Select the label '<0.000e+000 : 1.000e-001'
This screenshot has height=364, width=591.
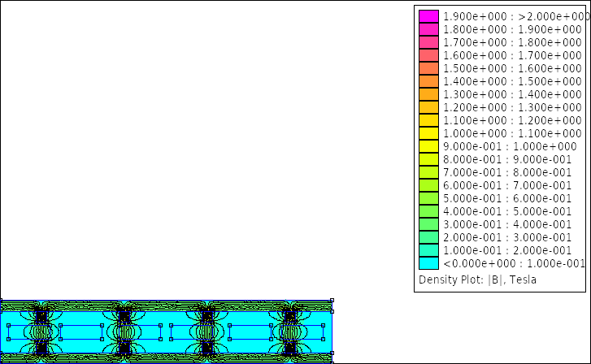pos(514,263)
